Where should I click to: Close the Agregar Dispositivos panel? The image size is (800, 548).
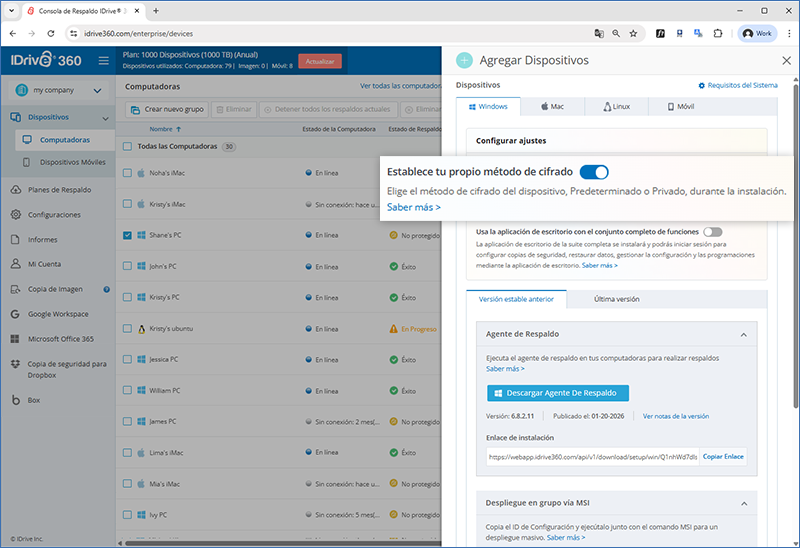pos(785,60)
